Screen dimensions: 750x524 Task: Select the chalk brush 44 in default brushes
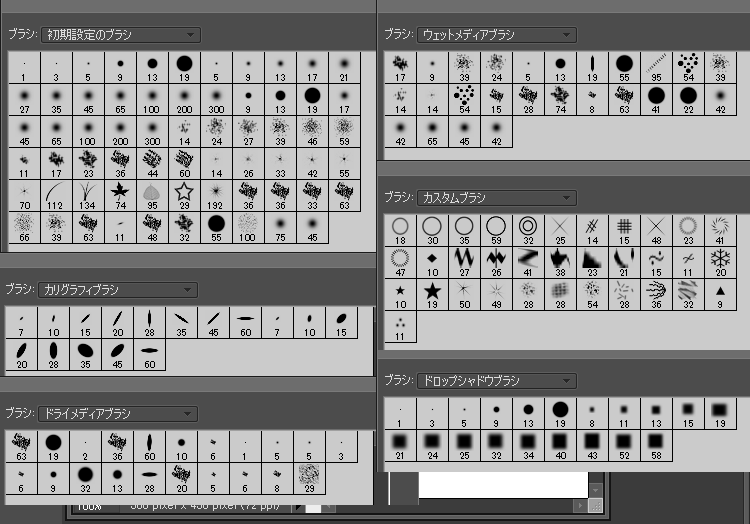pyautogui.click(x=152, y=164)
